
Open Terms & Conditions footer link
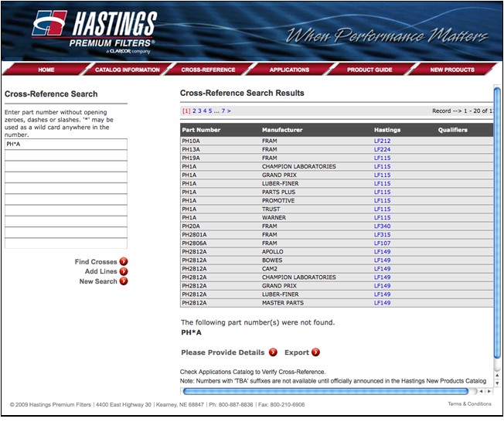(x=470, y=404)
